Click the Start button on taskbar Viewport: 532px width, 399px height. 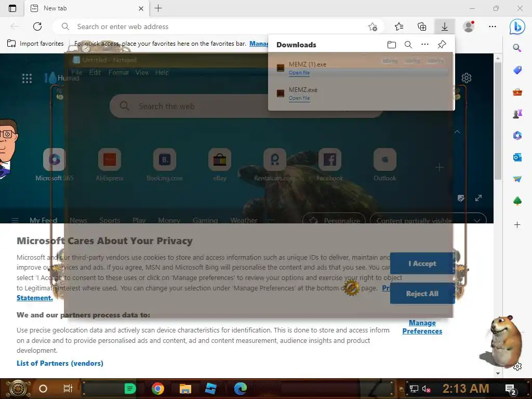[x=17, y=389]
